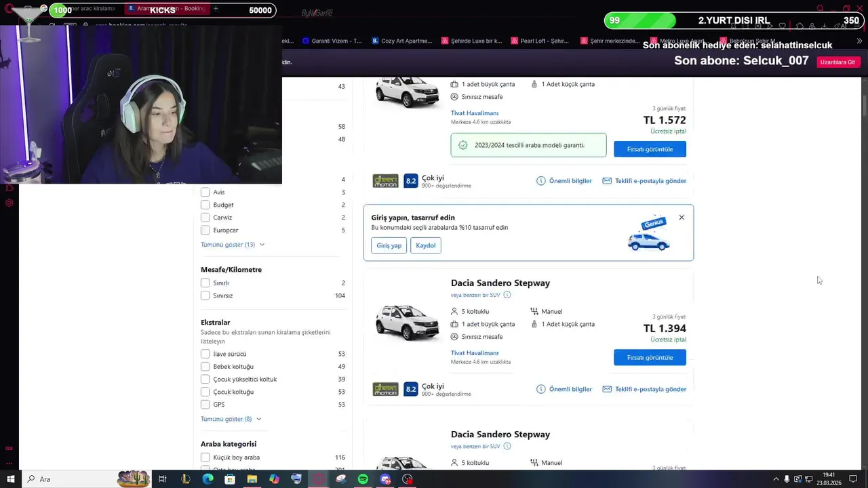868x488 pixels.
Task: Click Fırsatı görüntüle for TL 1.572 offer
Action: [650, 149]
